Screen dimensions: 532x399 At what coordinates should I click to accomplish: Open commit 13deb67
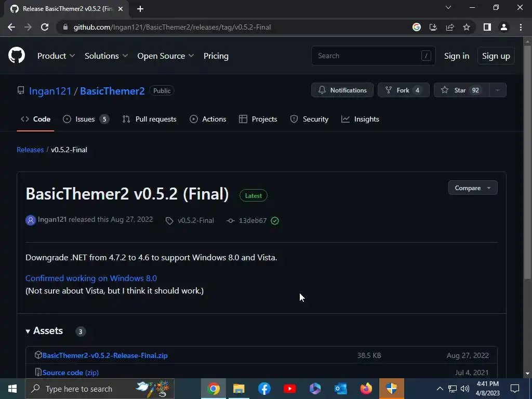253,220
